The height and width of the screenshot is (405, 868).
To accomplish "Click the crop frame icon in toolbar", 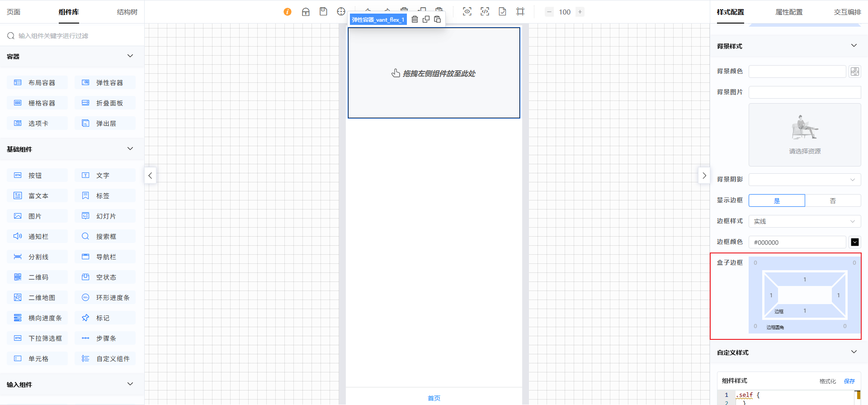I will point(520,12).
